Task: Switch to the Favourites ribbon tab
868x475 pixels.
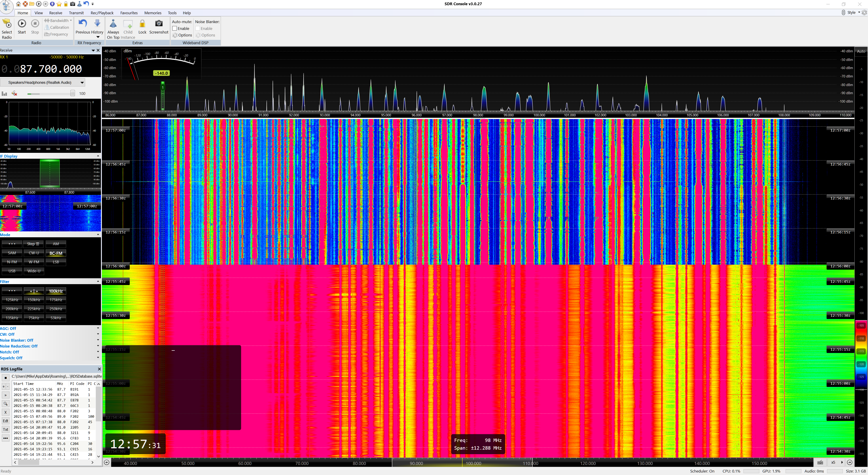Action: tap(129, 13)
